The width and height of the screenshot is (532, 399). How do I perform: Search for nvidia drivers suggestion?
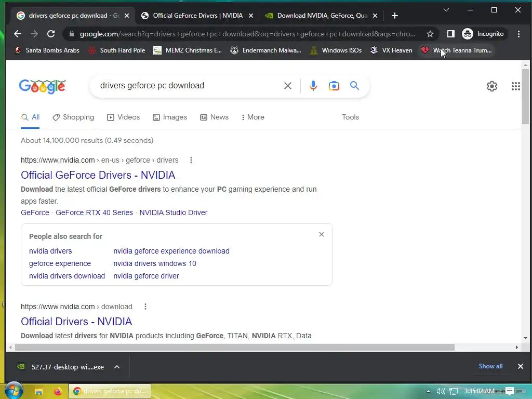[50, 251]
